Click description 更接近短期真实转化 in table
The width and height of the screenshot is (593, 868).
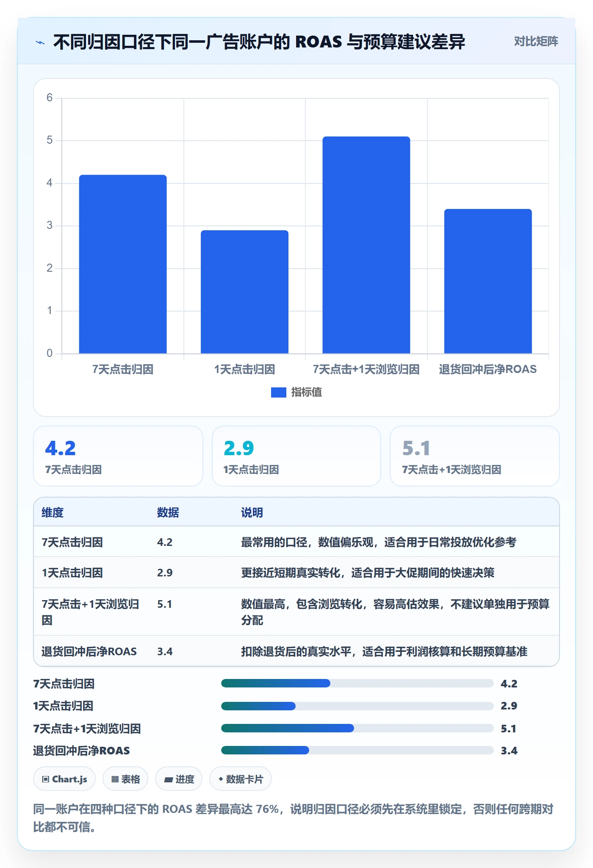[x=368, y=573]
